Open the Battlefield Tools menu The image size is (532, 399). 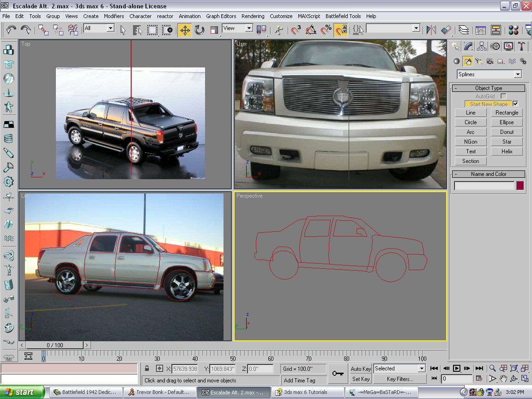[x=343, y=16]
